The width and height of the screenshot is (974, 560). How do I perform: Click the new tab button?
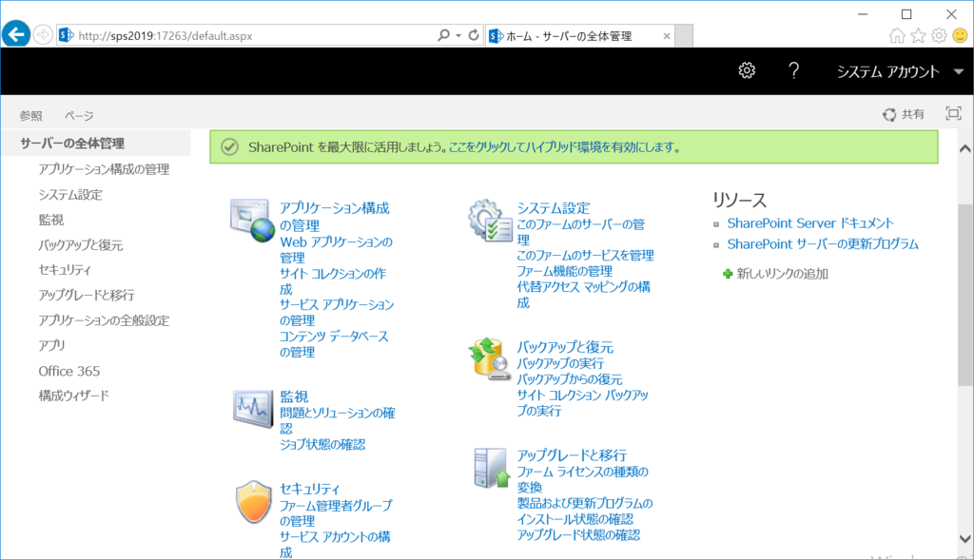click(x=684, y=36)
